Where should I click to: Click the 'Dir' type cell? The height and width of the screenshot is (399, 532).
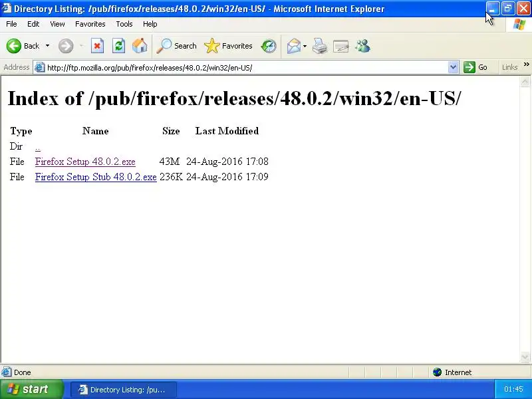click(x=16, y=146)
